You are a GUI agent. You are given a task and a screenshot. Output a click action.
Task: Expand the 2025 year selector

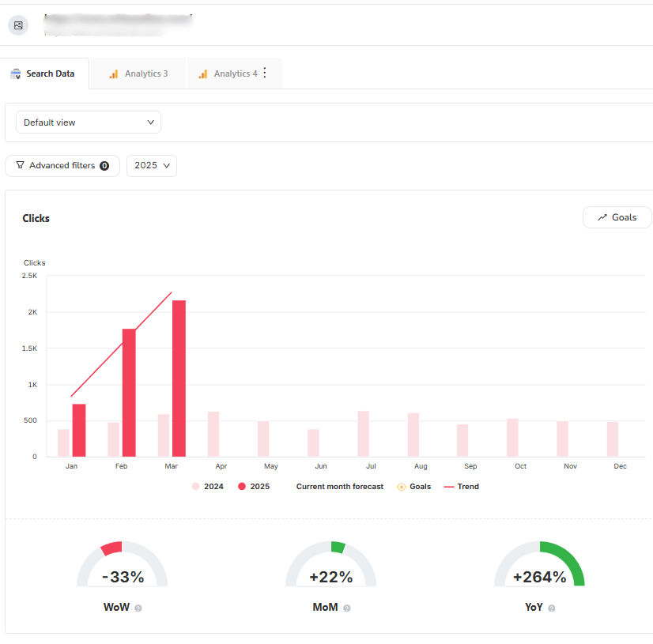(152, 166)
